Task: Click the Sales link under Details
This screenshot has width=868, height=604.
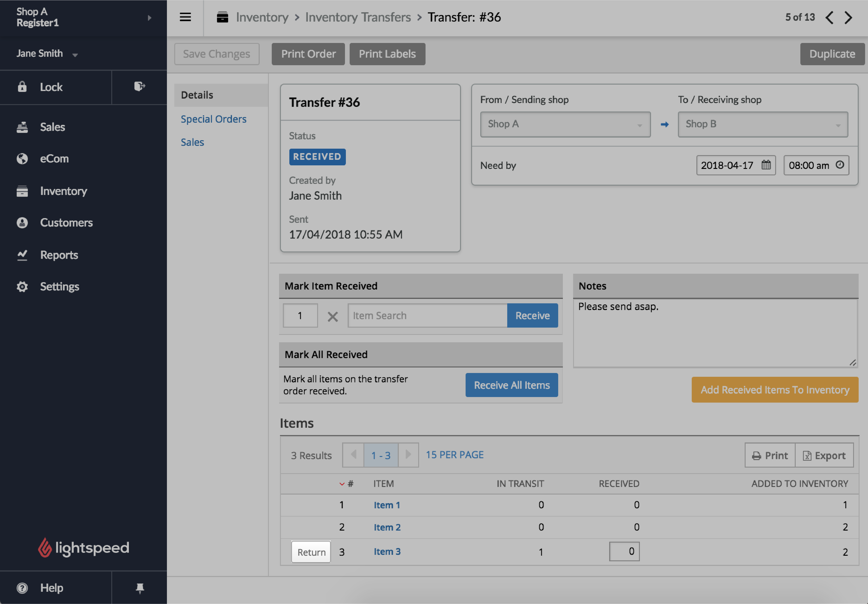Action: click(192, 141)
